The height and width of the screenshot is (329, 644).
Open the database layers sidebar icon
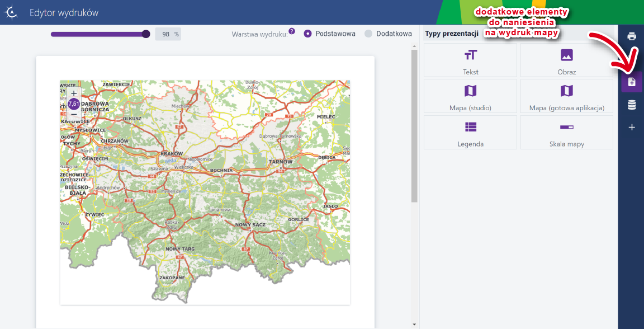click(632, 105)
